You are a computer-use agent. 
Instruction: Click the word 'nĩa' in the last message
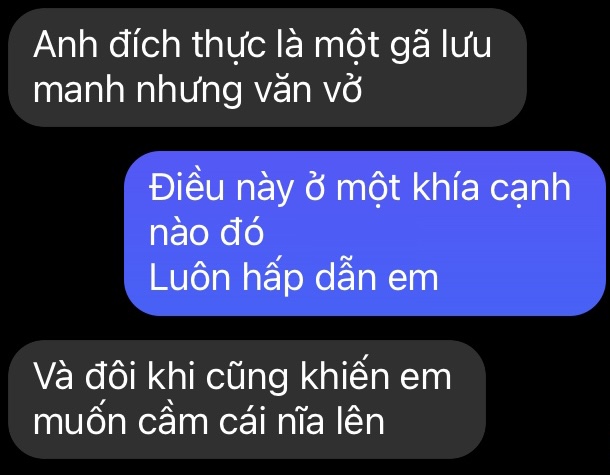300,421
